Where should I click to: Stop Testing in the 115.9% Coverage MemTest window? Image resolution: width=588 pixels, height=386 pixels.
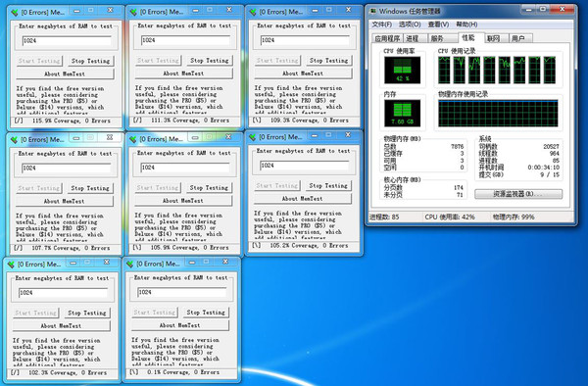pos(90,61)
